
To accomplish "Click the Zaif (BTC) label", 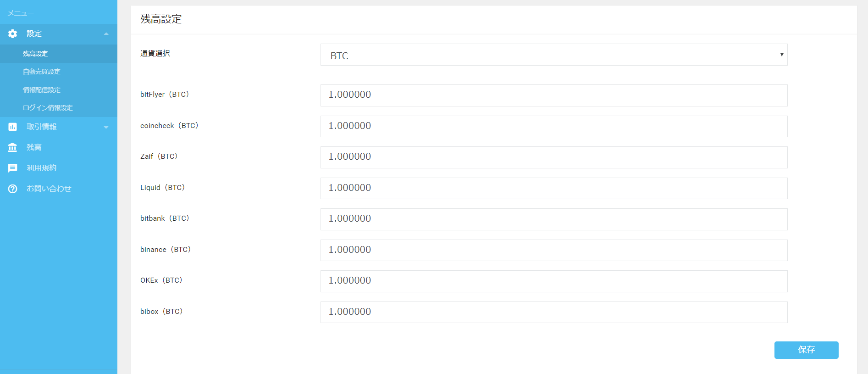I will (159, 156).
